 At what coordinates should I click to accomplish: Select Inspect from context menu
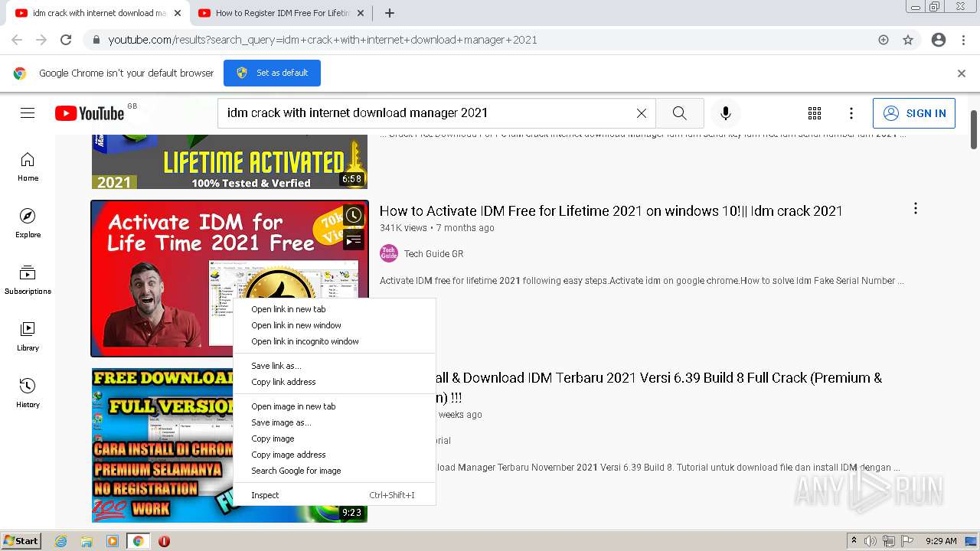pos(335,495)
